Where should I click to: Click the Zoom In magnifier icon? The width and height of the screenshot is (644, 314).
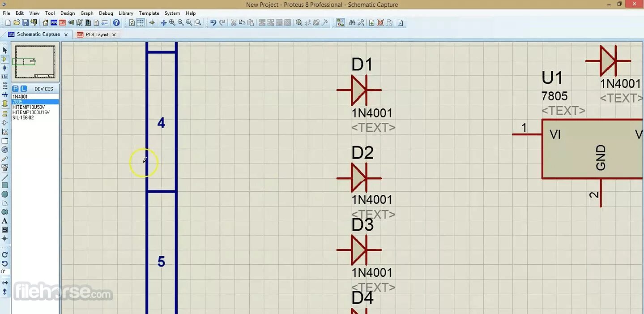(172, 23)
